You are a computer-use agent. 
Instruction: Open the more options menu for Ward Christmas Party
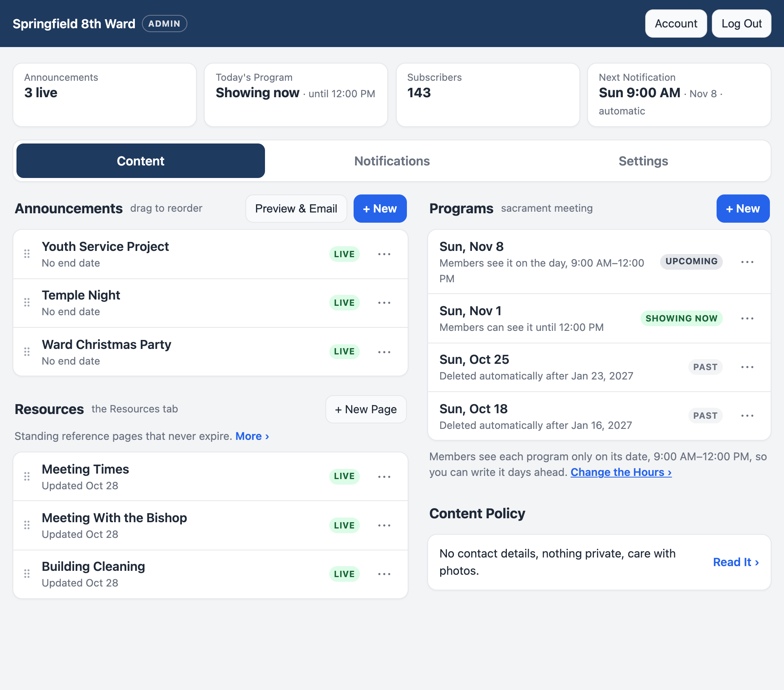pyautogui.click(x=384, y=352)
